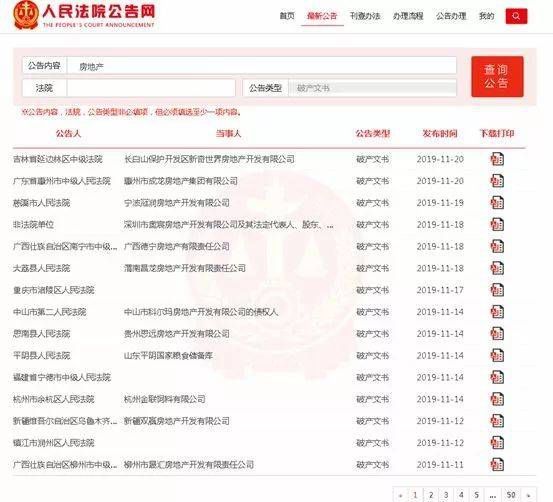Download the 慈溪市人民法院 row document
This screenshot has height=502, width=553.
(x=497, y=203)
